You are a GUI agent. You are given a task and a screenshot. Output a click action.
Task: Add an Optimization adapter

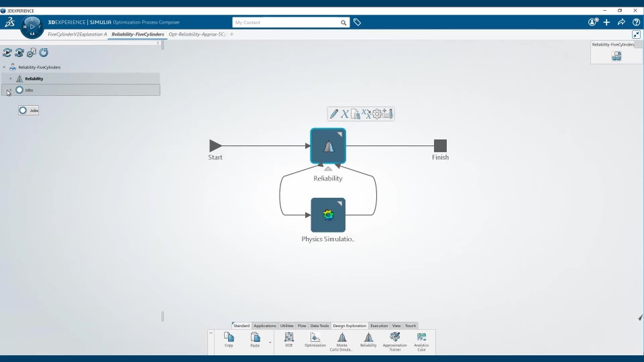pyautogui.click(x=315, y=340)
